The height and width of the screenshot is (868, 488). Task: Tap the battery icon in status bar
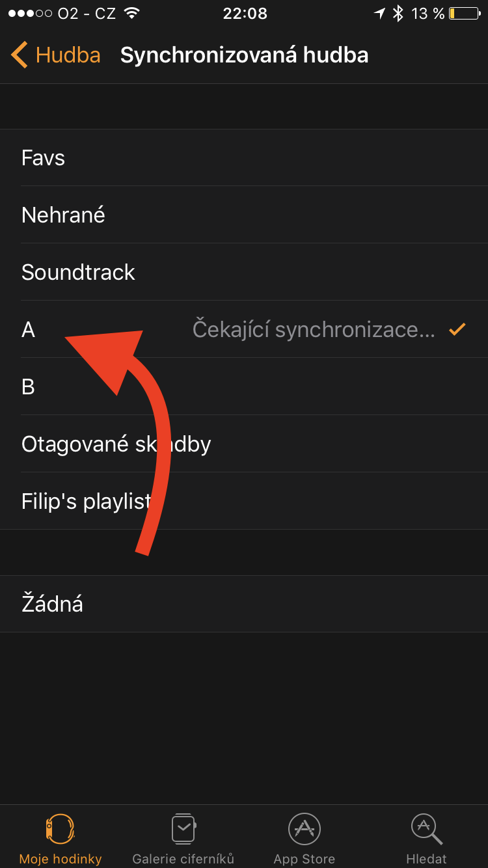464,14
